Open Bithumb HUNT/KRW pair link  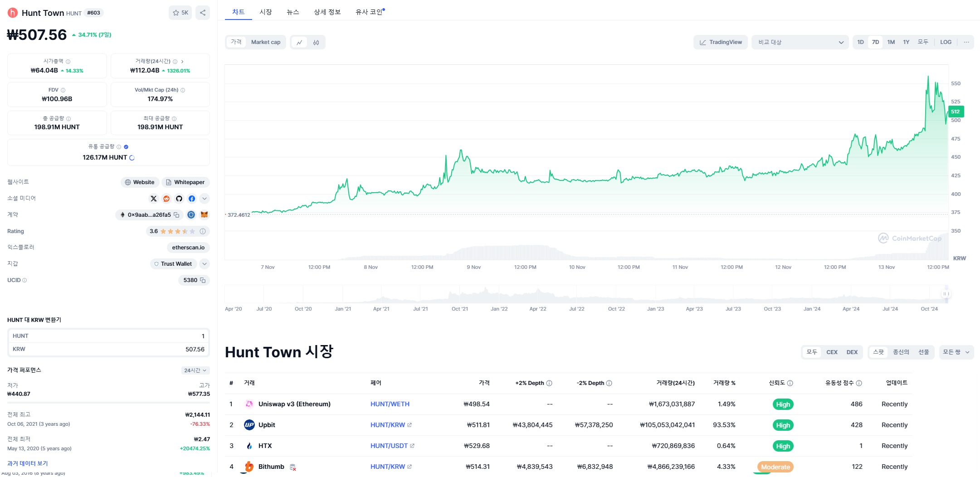click(388, 467)
